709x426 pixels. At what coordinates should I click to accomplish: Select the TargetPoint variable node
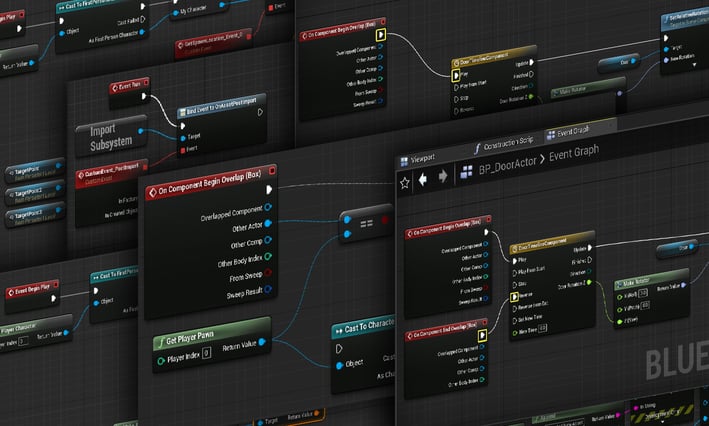pyautogui.click(x=35, y=171)
